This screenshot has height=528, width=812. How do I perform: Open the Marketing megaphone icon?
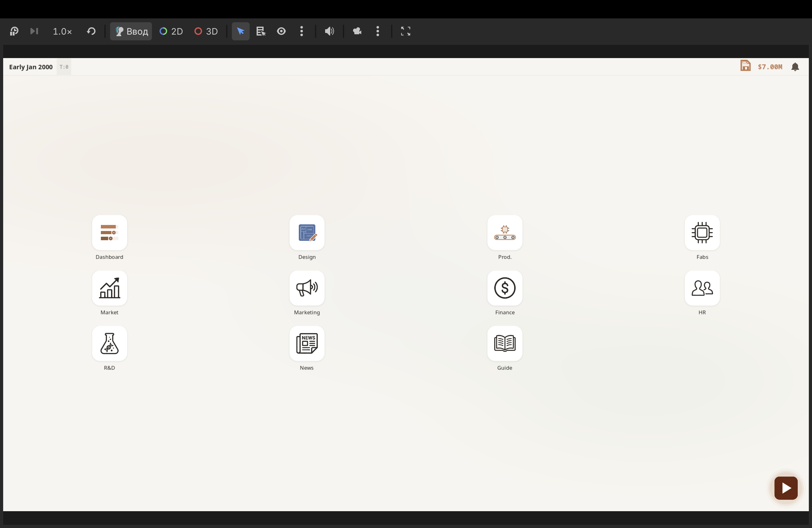(307, 288)
